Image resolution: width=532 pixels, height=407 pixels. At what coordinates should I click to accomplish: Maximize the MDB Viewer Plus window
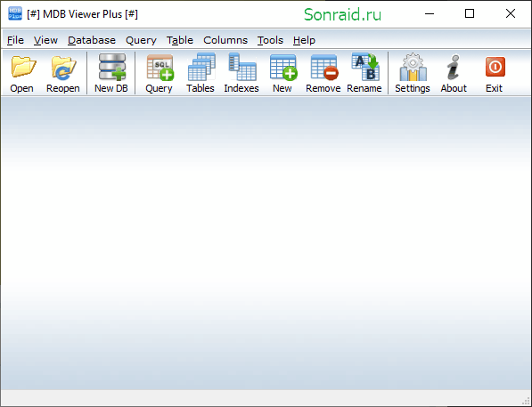[470, 14]
